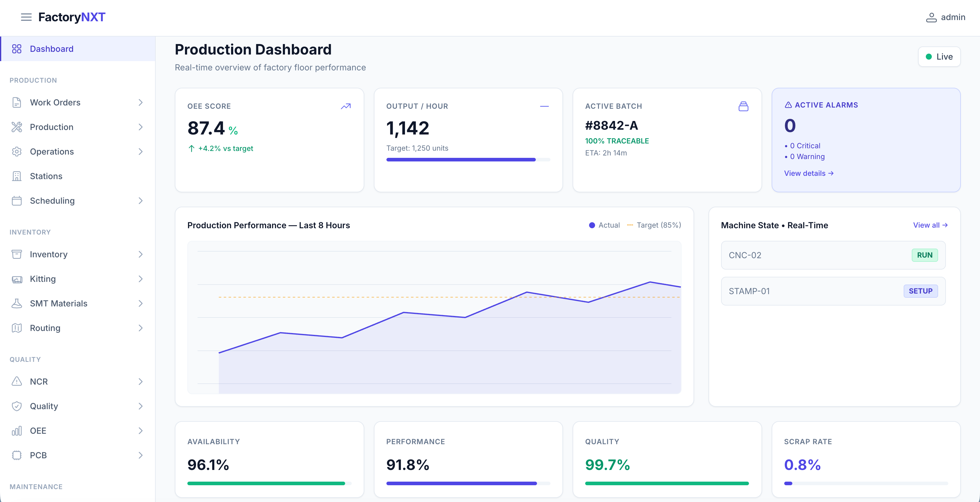This screenshot has width=980, height=502.
Task: Click the RUN status badge
Action: coord(924,255)
